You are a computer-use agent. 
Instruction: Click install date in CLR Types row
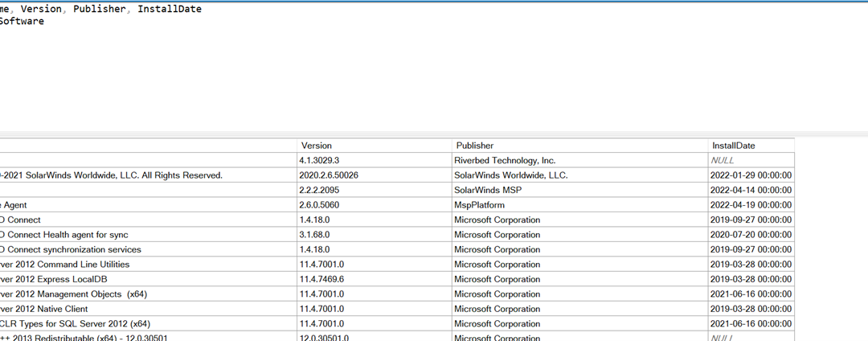(751, 324)
